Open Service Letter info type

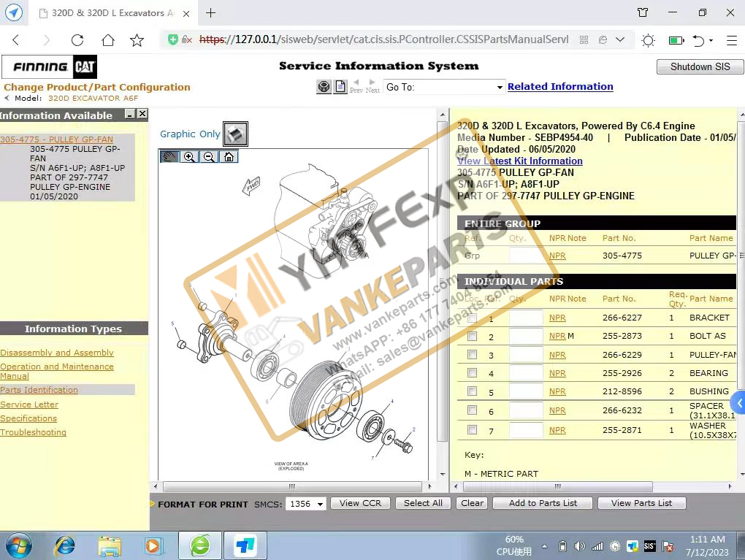tap(29, 404)
